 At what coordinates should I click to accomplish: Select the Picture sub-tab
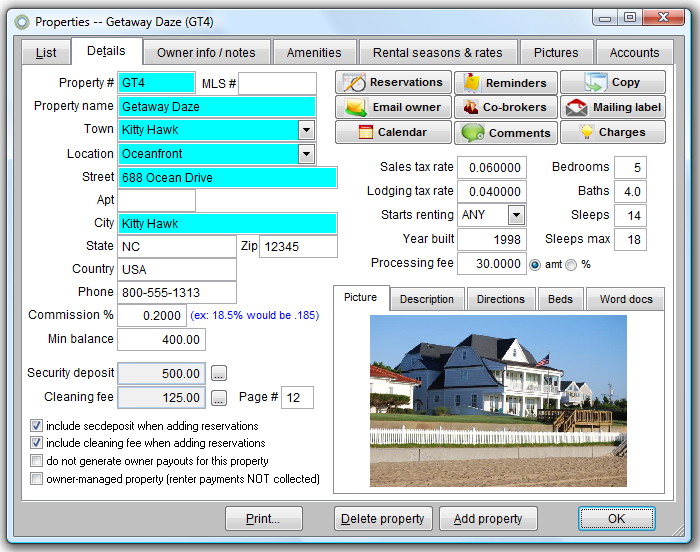(x=361, y=297)
